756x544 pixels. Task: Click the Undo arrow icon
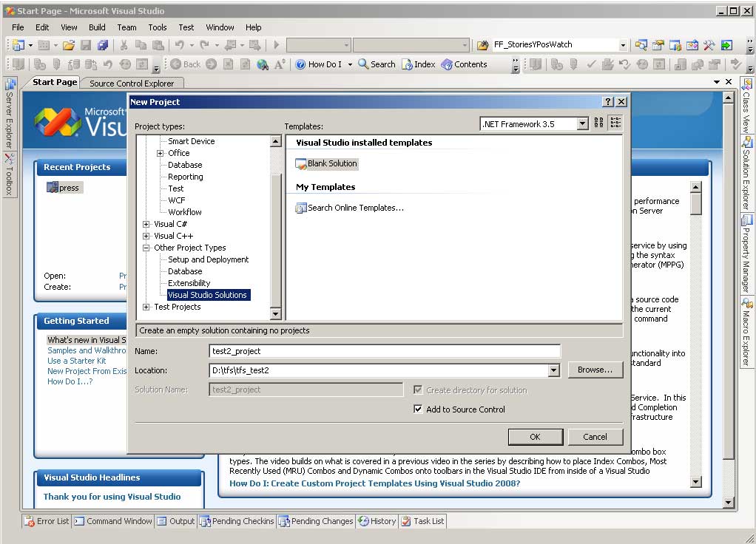click(x=179, y=45)
